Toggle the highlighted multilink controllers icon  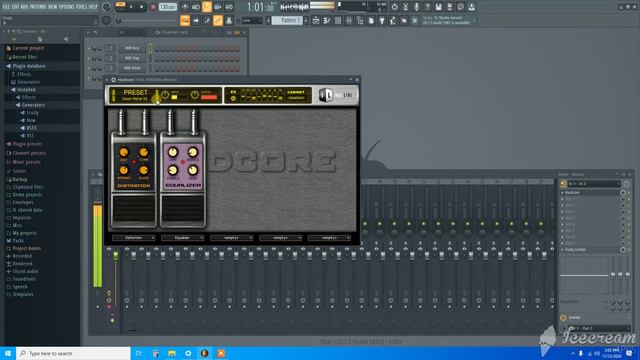click(218, 20)
